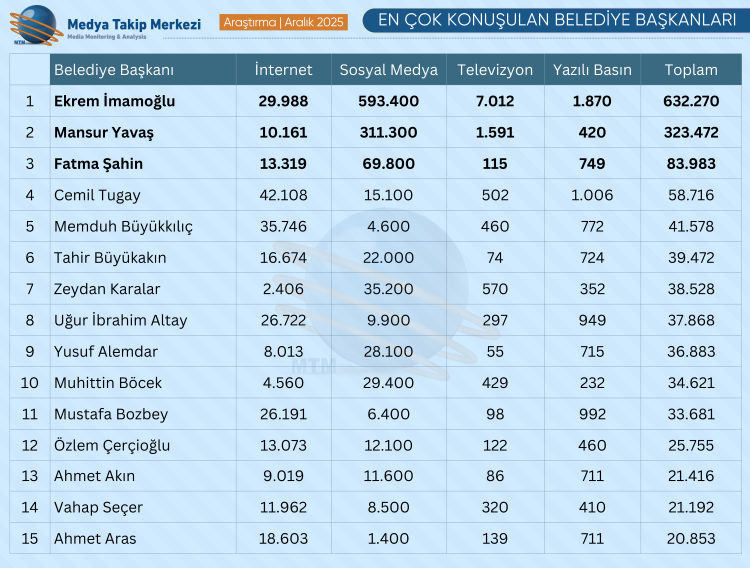The width and height of the screenshot is (750, 568).
Task: Choose the Televizyon column header
Action: point(493,70)
